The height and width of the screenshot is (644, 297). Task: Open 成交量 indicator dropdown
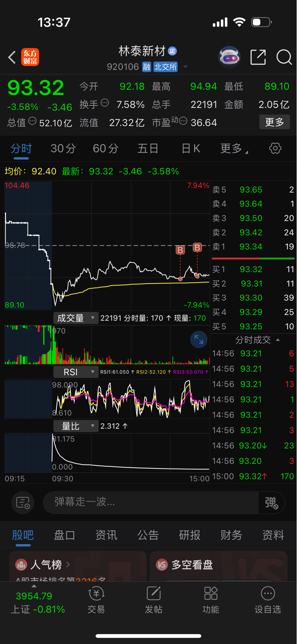click(x=76, y=318)
